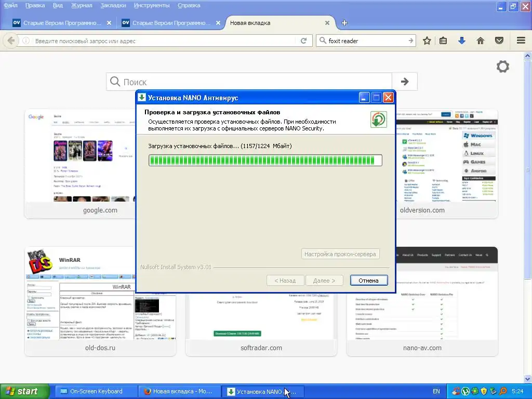Open the oldversion.com tile

click(x=446, y=164)
